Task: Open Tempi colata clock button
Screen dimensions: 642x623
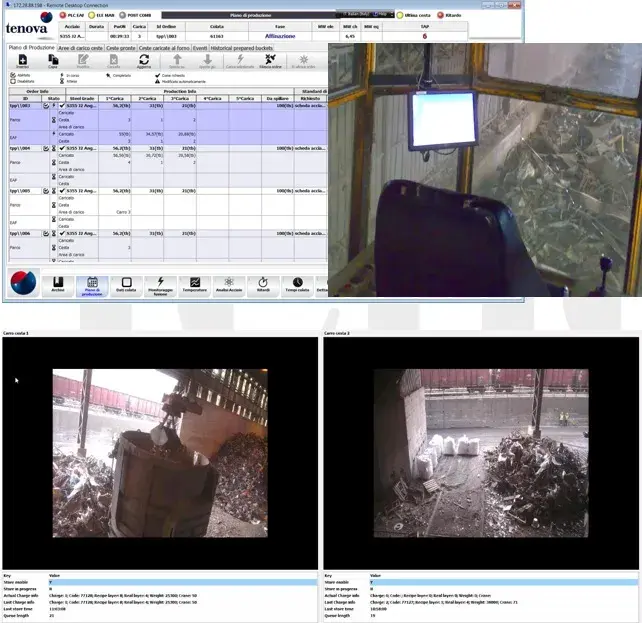Action: point(297,285)
